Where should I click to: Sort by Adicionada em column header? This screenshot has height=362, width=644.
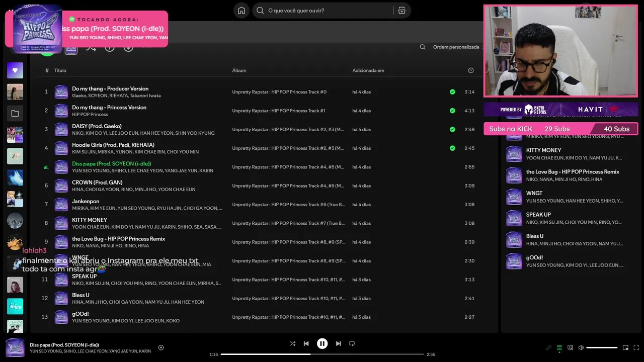tap(368, 70)
